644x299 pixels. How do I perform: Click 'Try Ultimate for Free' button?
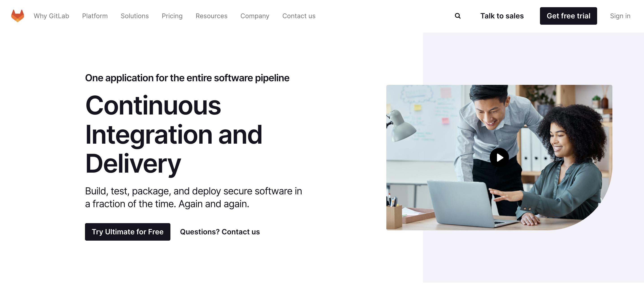(127, 232)
